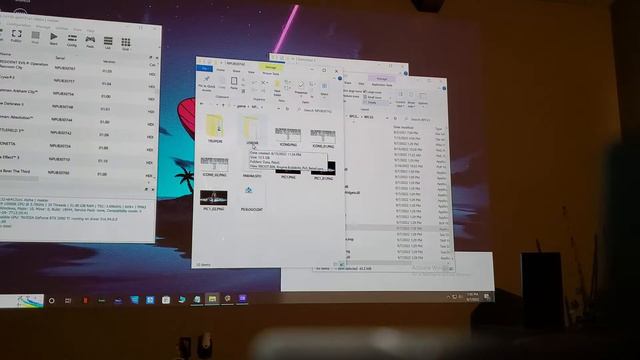Click the Properties ribbon icon
Screen dimensions: 640x360
point(301,87)
